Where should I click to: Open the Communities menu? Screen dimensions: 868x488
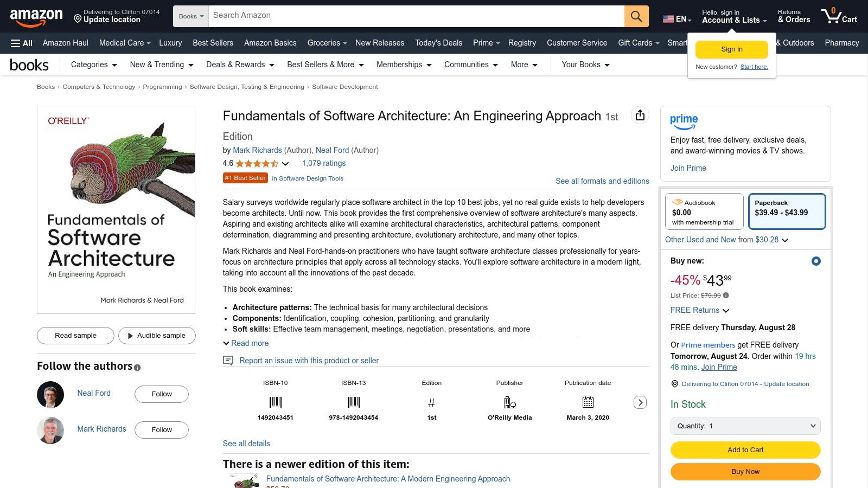tap(471, 65)
